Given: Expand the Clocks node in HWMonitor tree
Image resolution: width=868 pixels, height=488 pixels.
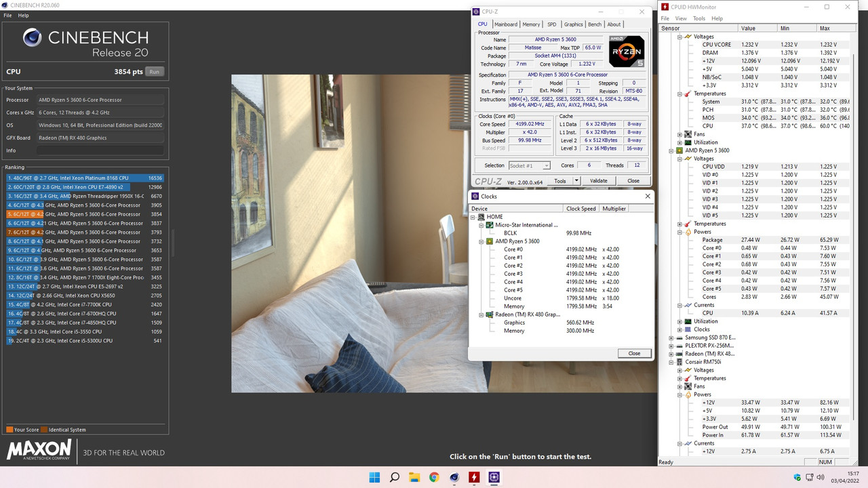Looking at the screenshot, I should (x=679, y=329).
